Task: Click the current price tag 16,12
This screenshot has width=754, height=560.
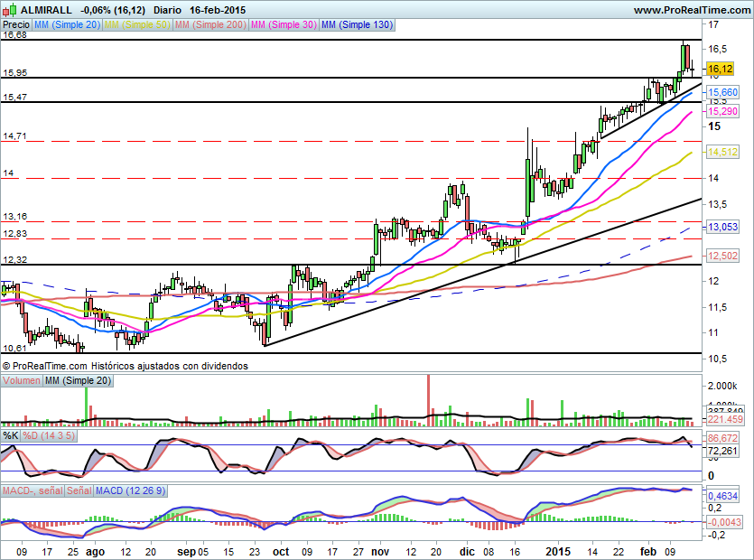Action: pyautogui.click(x=719, y=69)
